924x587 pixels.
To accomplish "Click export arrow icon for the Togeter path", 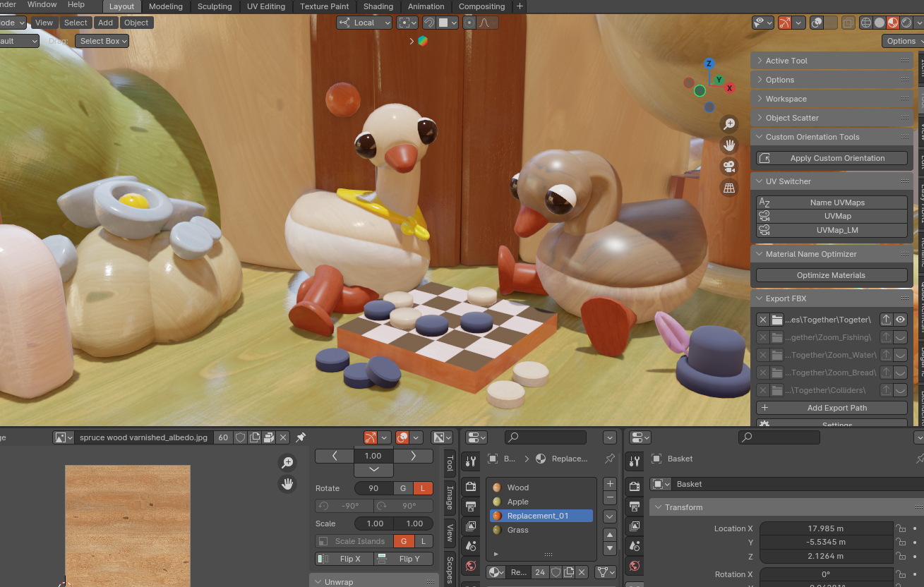I will (x=886, y=320).
